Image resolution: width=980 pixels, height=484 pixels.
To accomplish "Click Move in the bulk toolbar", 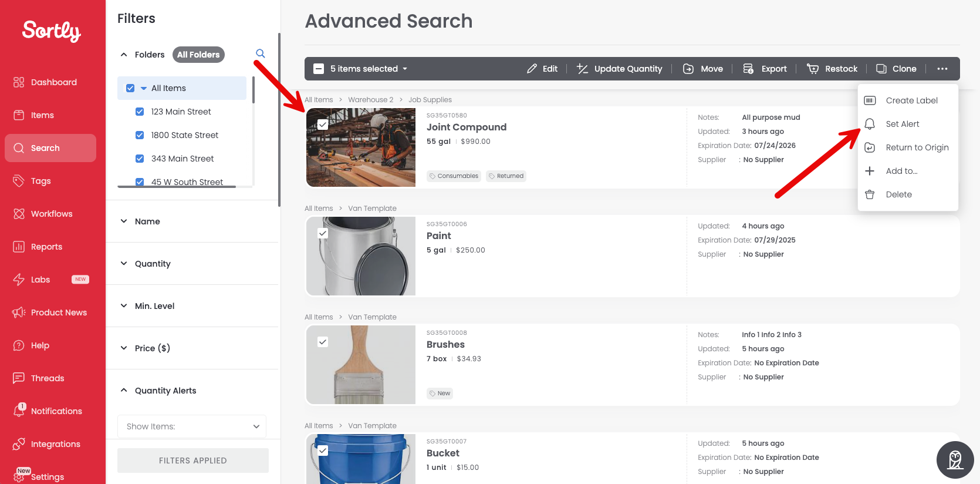I will coord(703,69).
